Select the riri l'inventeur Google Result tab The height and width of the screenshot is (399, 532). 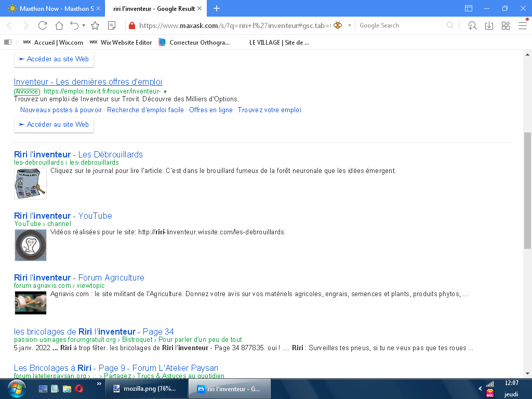154,8
